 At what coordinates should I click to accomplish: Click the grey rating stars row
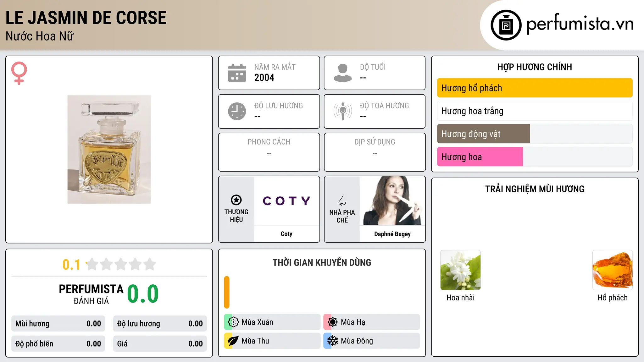(x=121, y=264)
